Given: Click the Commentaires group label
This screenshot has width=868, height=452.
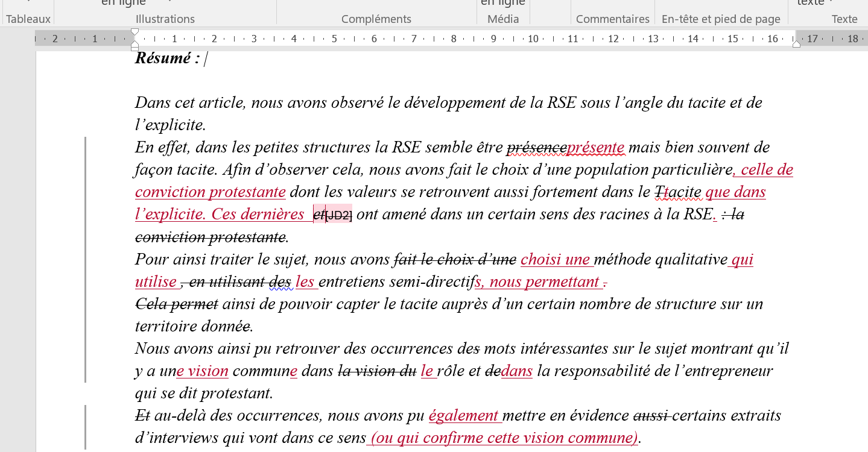Looking at the screenshot, I should coord(612,19).
